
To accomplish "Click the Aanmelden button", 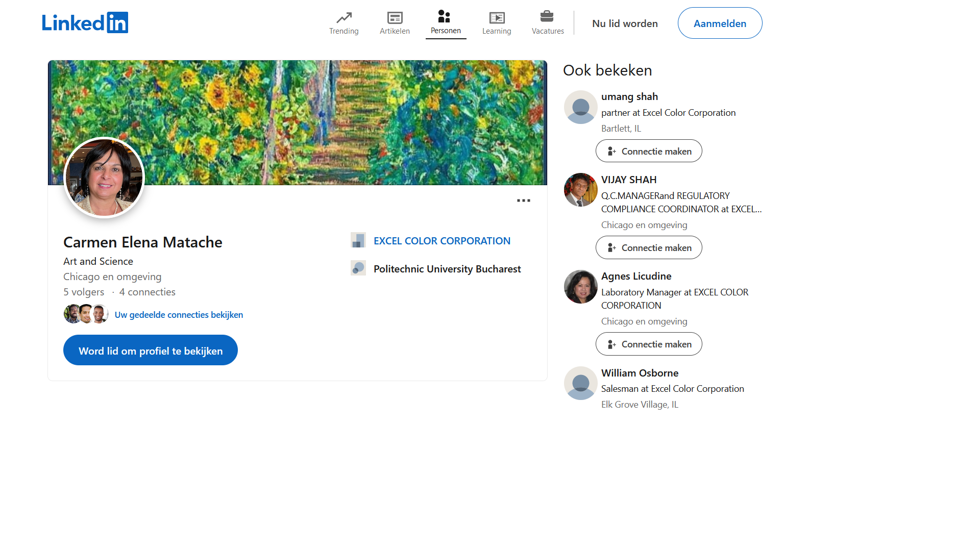I will (720, 23).
